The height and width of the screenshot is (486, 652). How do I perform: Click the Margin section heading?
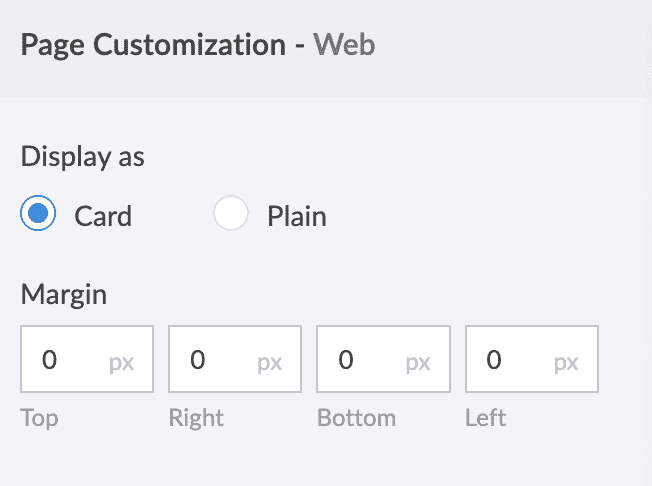[63, 294]
